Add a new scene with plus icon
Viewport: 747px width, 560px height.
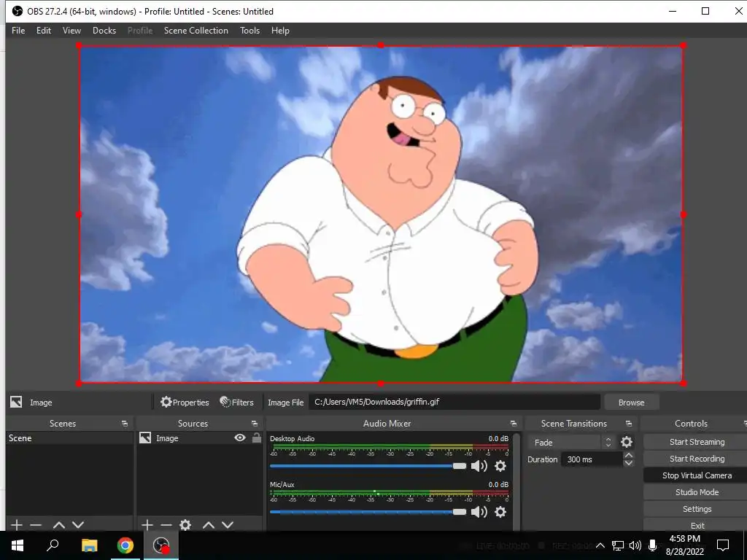[17, 525]
